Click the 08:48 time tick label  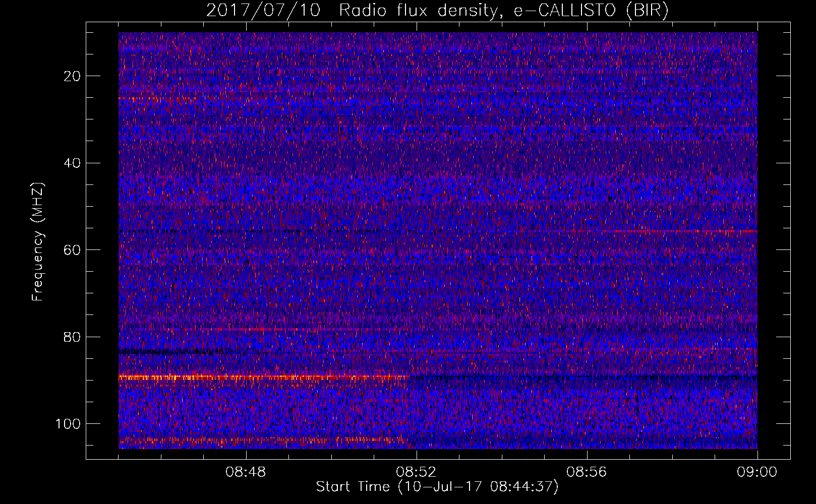(246, 472)
